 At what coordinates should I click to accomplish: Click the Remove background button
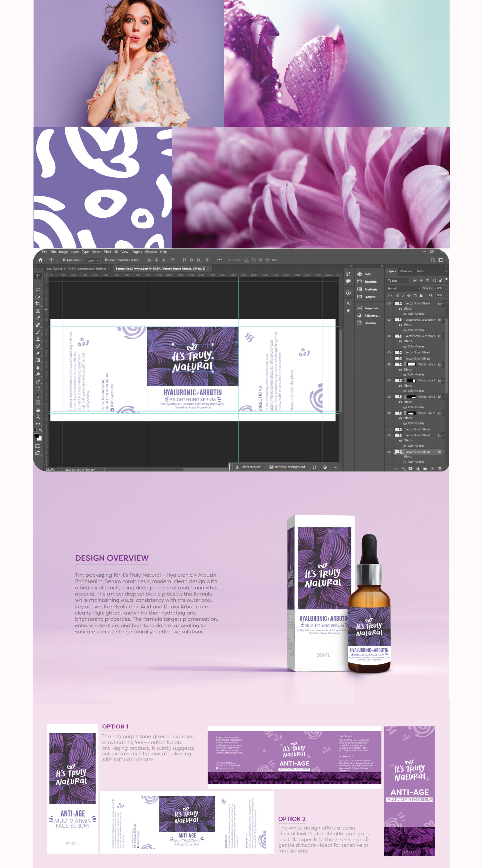(x=287, y=467)
